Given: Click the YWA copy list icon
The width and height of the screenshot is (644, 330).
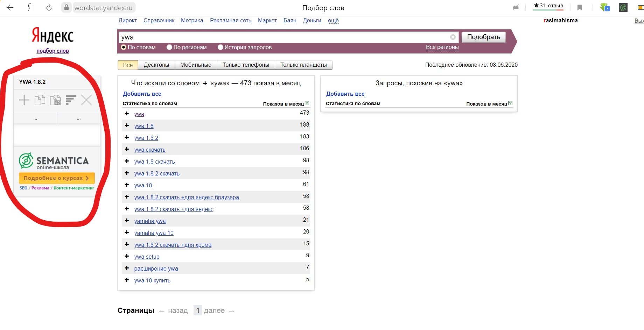Looking at the screenshot, I should [40, 100].
